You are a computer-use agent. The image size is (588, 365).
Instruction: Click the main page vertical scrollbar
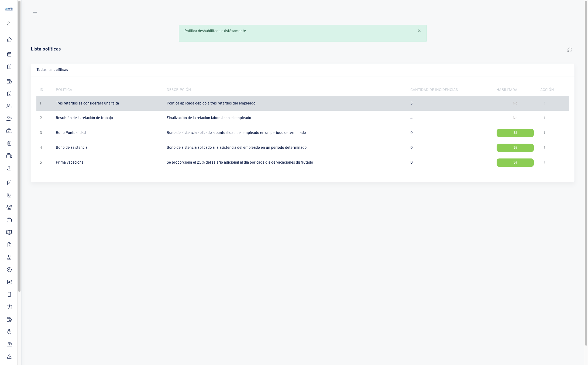pyautogui.click(x=586, y=173)
